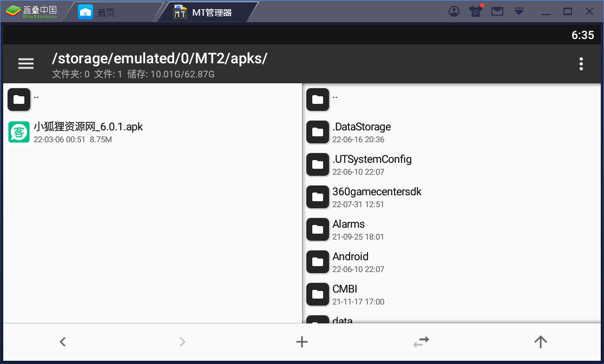Click the storage info 储存: 10.01G/62.87G

(x=170, y=74)
